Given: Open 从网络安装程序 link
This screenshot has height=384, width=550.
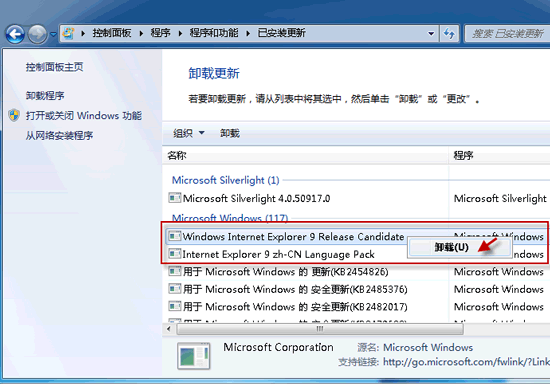Looking at the screenshot, I should coord(59,135).
